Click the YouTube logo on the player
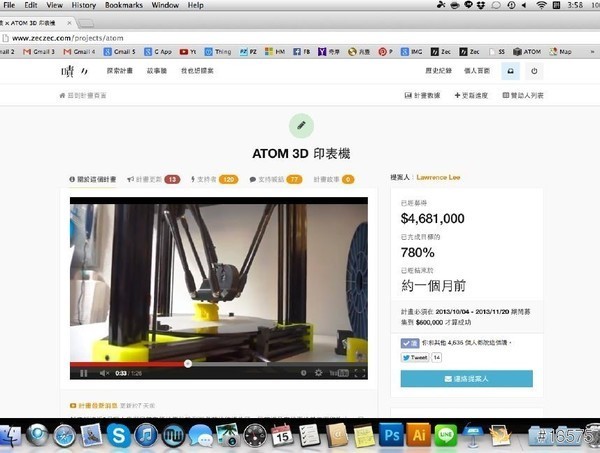 [x=339, y=373]
